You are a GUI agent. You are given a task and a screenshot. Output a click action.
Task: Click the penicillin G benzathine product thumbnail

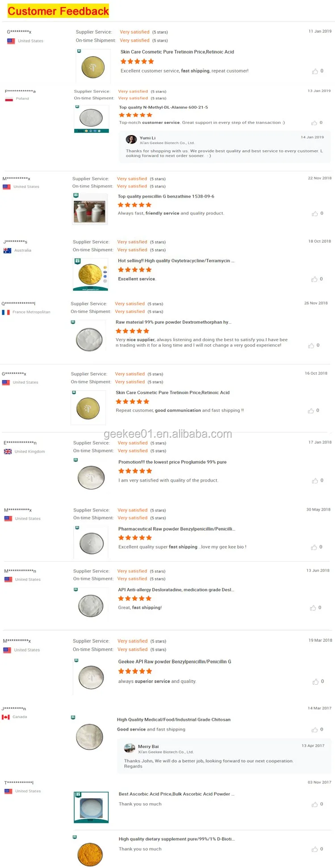coord(90,211)
